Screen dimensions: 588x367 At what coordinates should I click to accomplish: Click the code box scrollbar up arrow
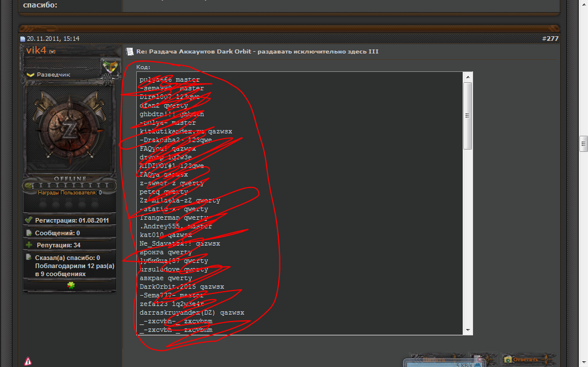pyautogui.click(x=468, y=77)
